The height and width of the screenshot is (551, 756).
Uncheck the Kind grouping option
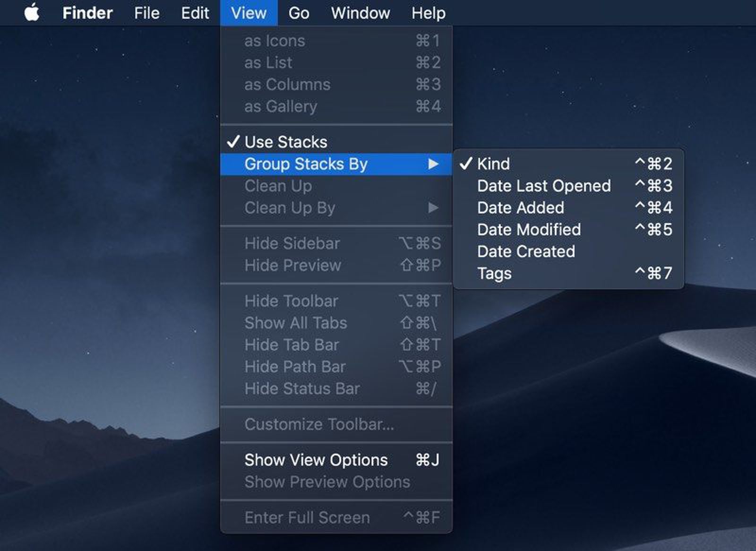point(493,164)
